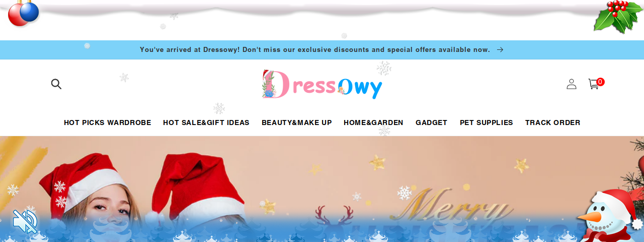Open HOME&GARDEN menu item
644x242 pixels.
point(373,123)
